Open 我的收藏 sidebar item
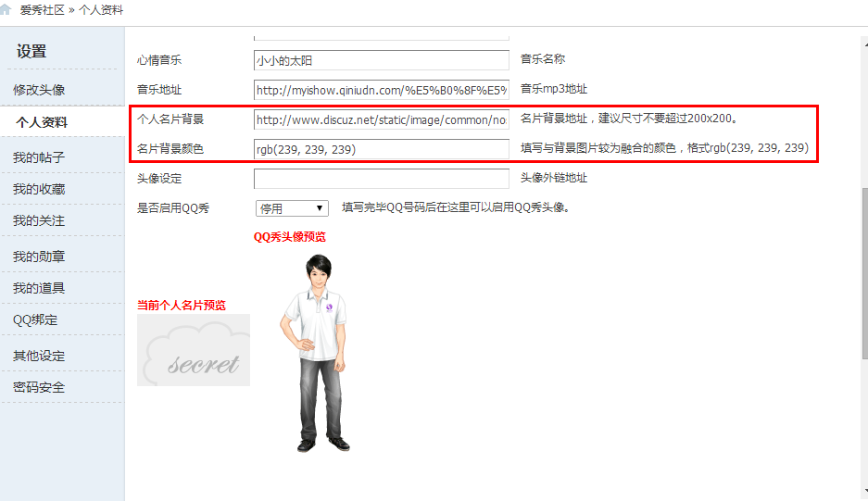Viewport: 868px width, 501px height. tap(39, 189)
